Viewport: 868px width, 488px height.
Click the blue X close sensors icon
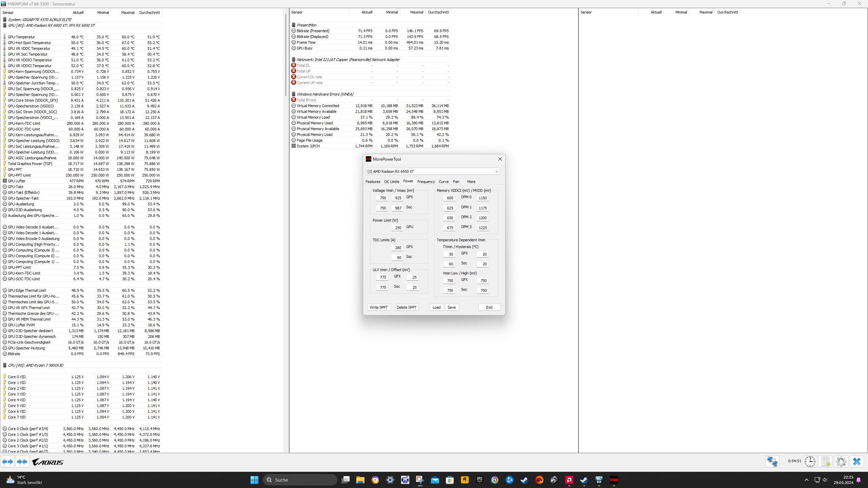857,462
